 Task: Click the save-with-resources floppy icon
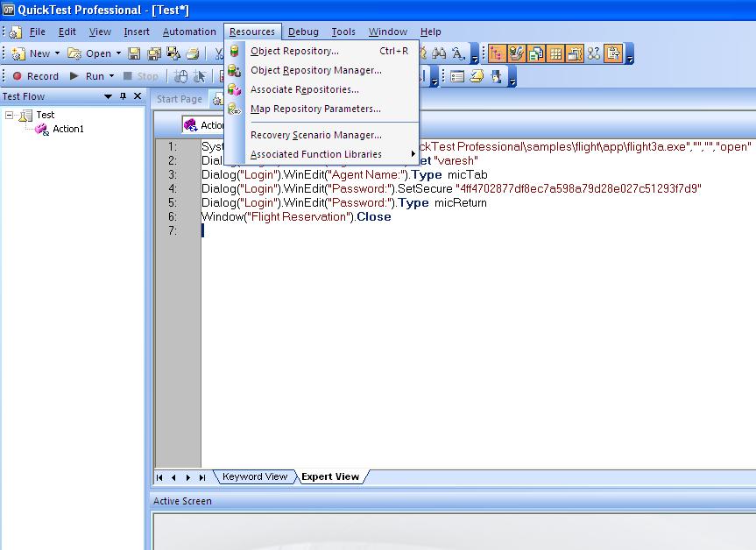pos(173,53)
